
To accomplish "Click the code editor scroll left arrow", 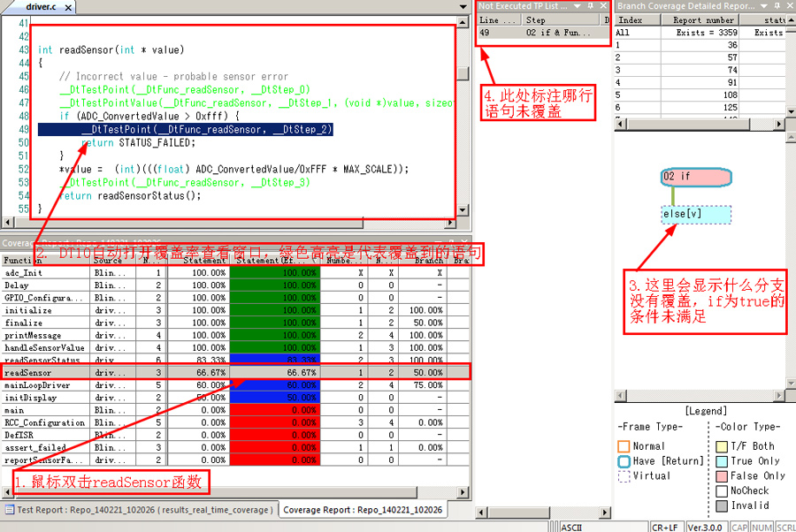I will 8,223.
